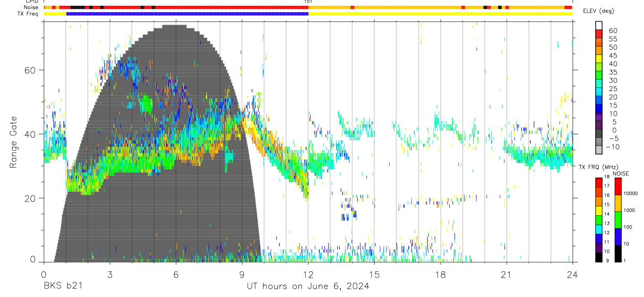Pick the blue swatch in NOISE colorbar
Viewport: 644px width, 297px height.
point(618,237)
